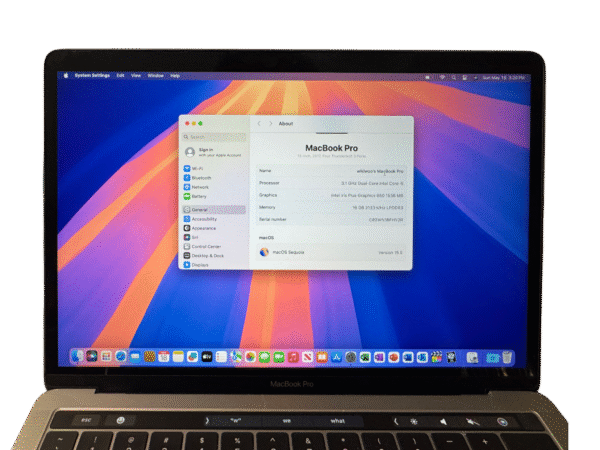Click the menu bar date and time
This screenshot has height=450, width=600.
pyautogui.click(x=503, y=77)
